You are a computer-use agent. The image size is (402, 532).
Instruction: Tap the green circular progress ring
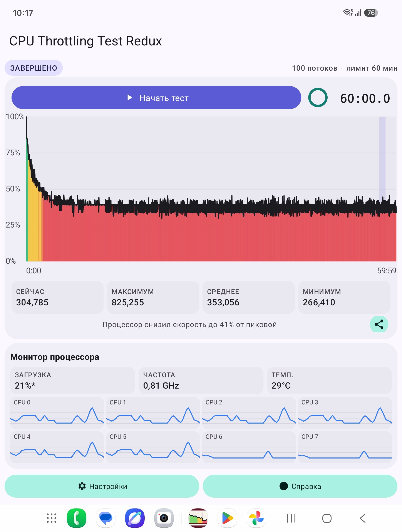[x=318, y=97]
